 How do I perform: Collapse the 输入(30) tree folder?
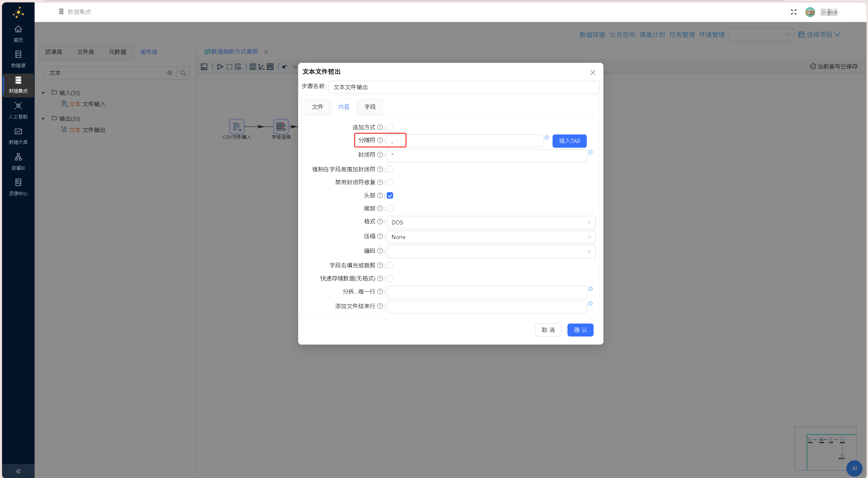pos(43,93)
